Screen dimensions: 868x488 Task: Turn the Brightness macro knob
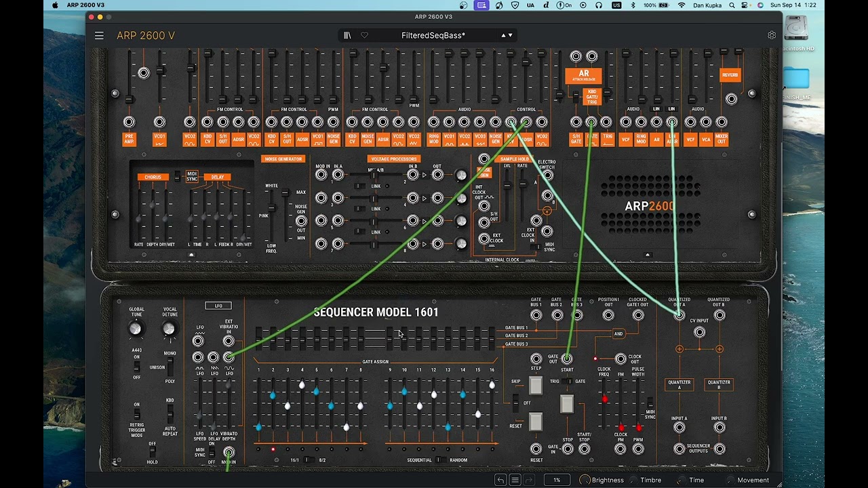(x=585, y=480)
